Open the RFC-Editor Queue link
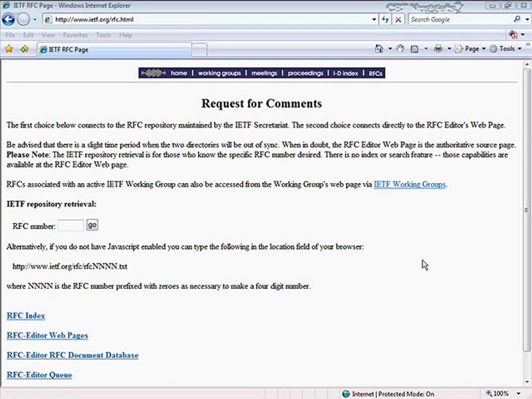This screenshot has width=532, height=399. coord(39,375)
